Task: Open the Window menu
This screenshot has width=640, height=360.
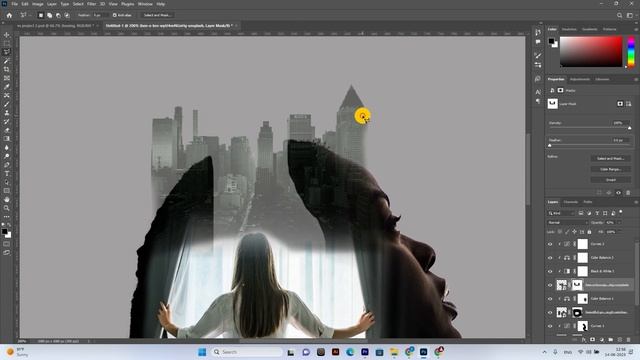Action: [145, 4]
